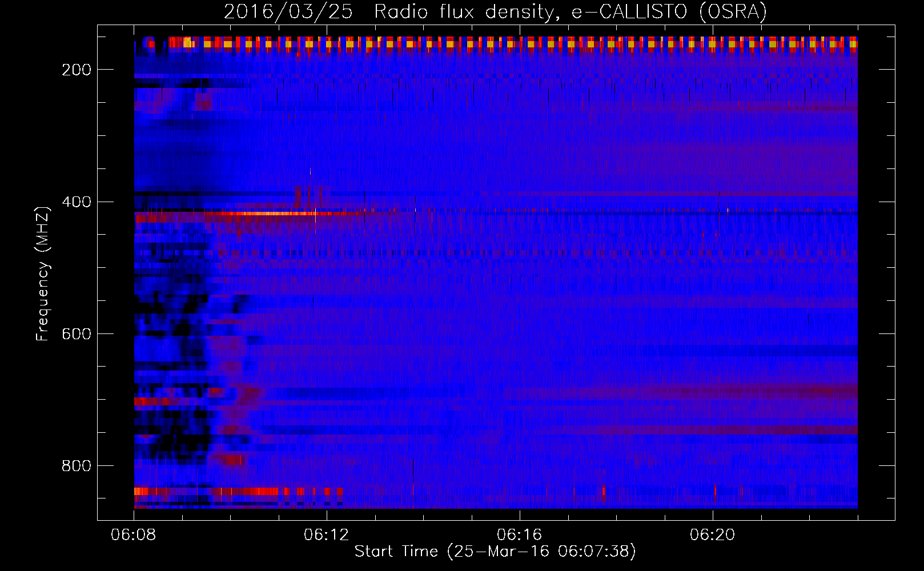
Task: Click the 800 frequency tick label
Action: (77, 466)
